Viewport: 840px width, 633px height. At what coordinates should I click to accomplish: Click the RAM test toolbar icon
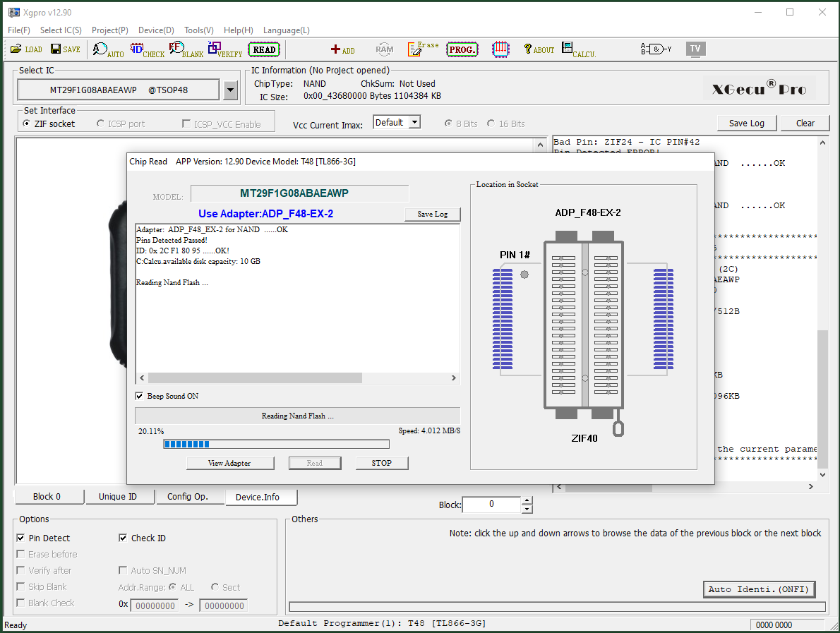384,50
